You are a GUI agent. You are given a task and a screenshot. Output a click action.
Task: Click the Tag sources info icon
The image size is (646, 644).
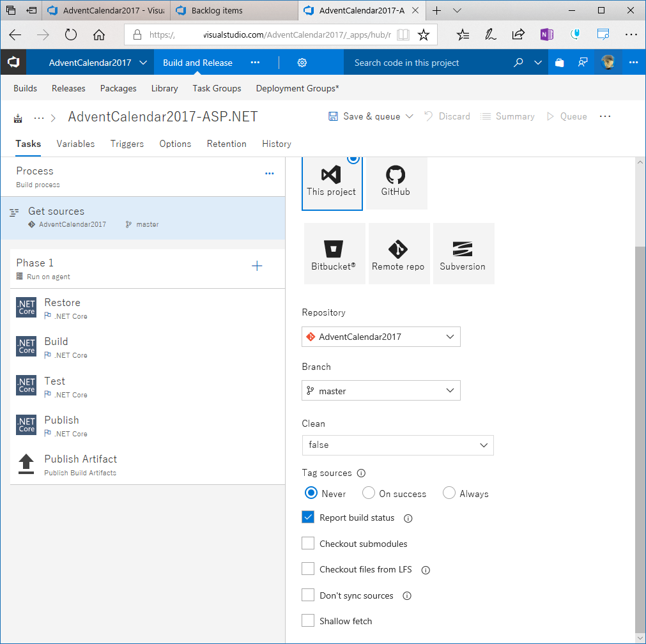(x=361, y=473)
